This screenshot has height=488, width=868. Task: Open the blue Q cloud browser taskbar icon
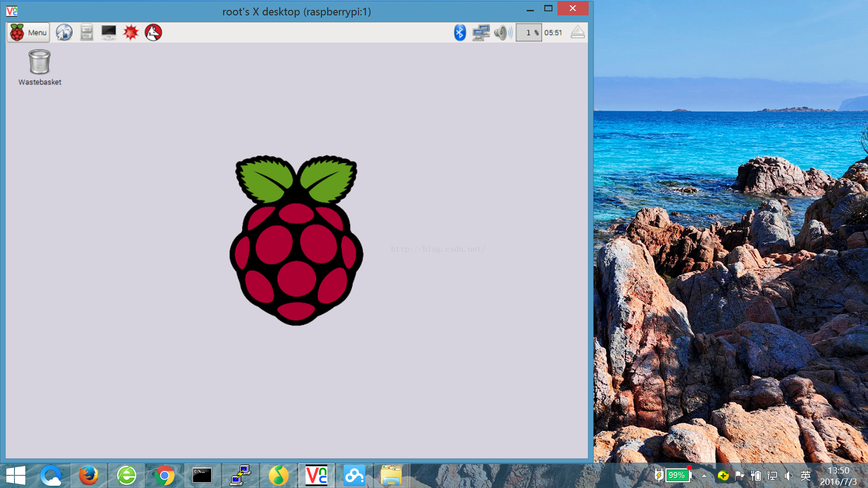[51, 476]
